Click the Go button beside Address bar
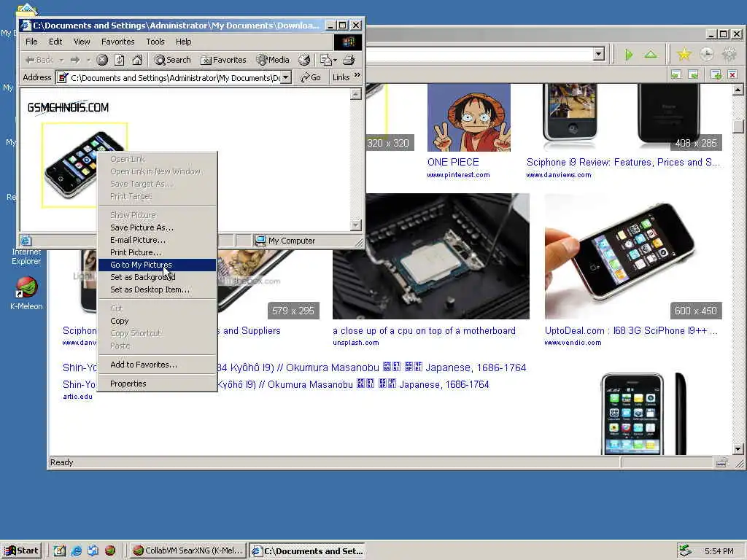This screenshot has width=747, height=560. 311,77
